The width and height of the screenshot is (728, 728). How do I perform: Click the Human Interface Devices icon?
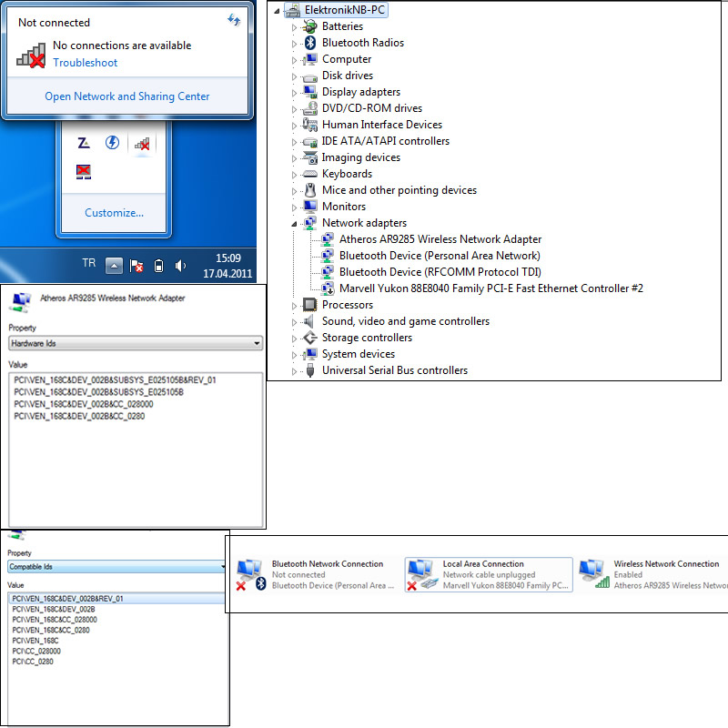click(310, 125)
